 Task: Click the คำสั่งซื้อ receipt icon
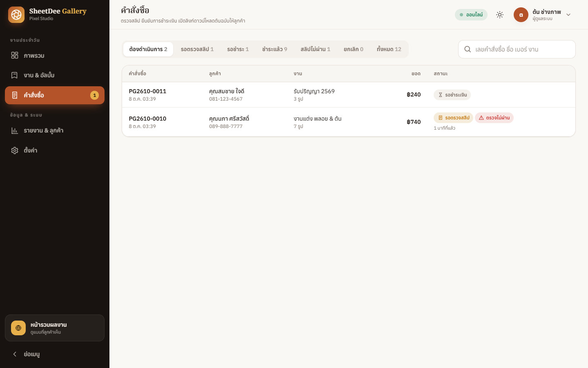[15, 95]
